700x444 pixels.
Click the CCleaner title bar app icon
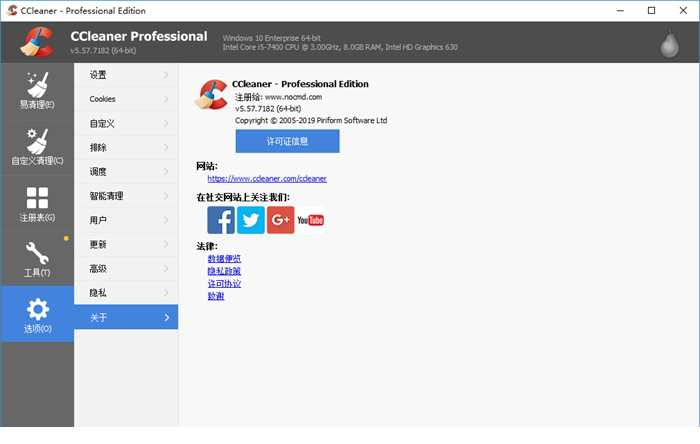(x=12, y=10)
